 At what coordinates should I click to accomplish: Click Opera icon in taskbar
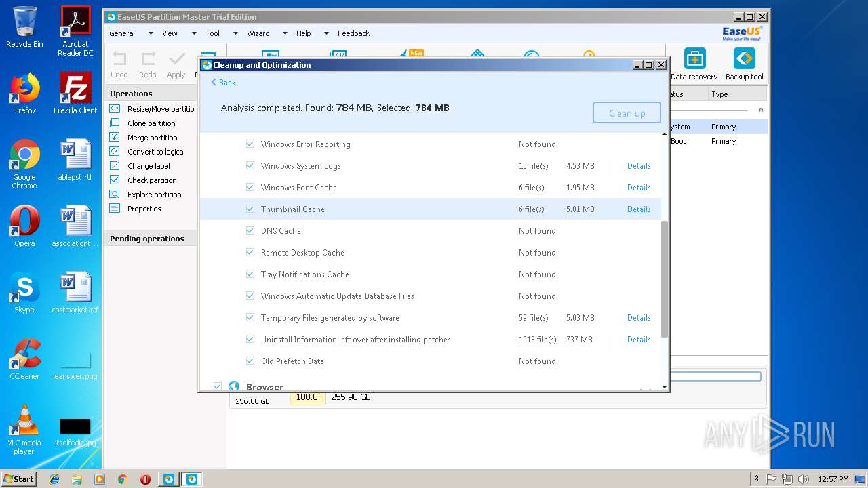click(145, 479)
